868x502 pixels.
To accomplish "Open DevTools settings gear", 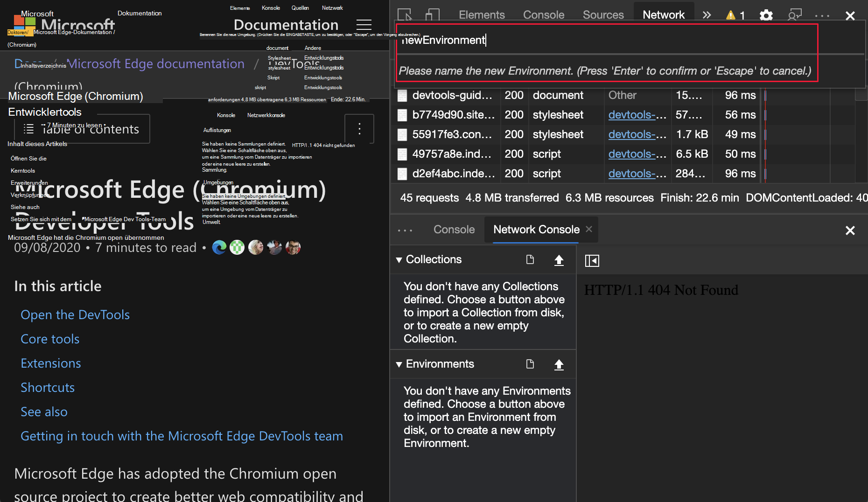I will coord(766,15).
